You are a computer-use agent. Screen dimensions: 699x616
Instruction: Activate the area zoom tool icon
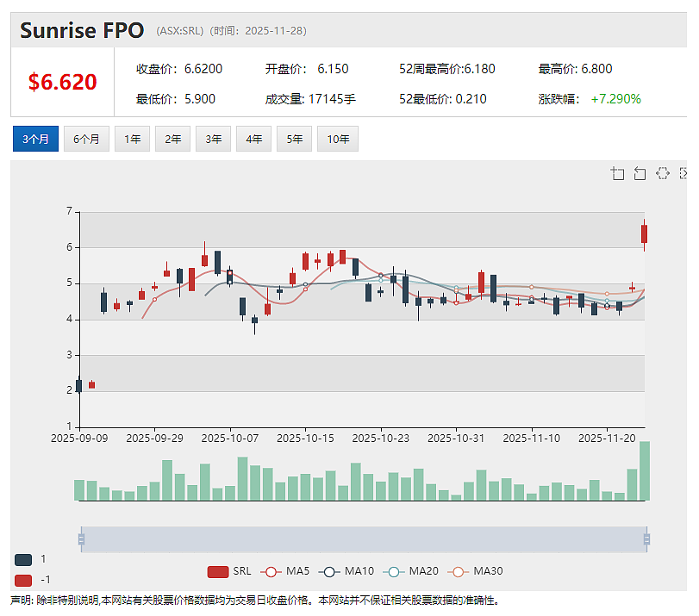617,173
